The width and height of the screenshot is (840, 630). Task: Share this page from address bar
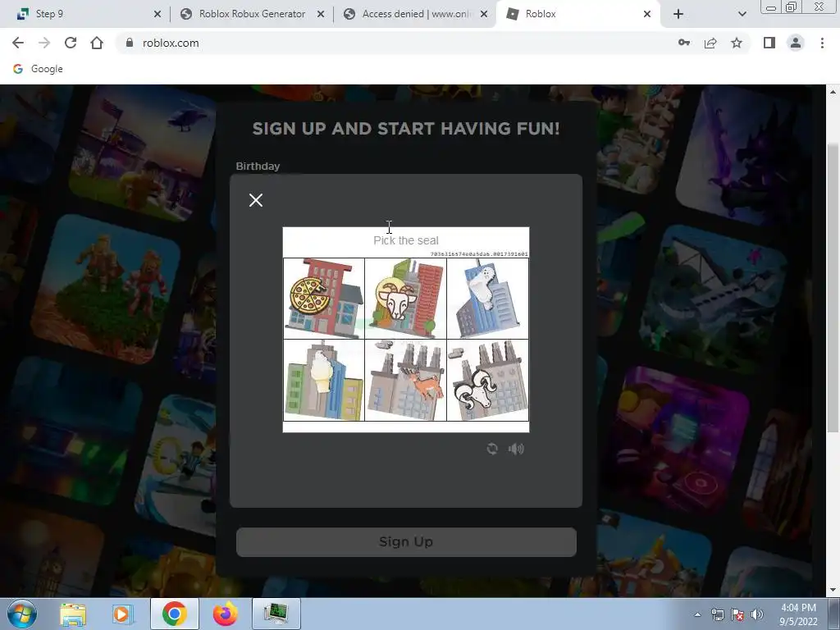pos(710,43)
